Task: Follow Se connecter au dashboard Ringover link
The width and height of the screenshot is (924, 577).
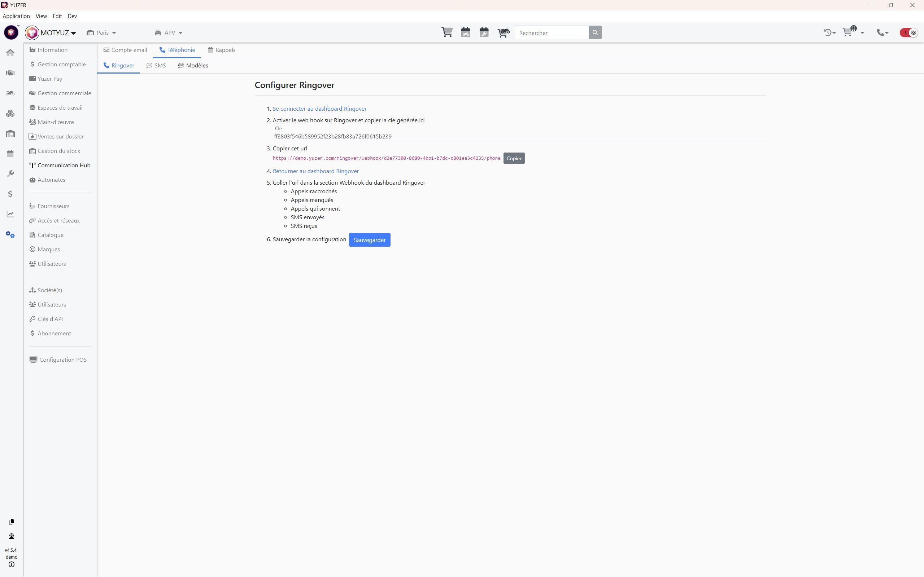Action: click(x=319, y=109)
